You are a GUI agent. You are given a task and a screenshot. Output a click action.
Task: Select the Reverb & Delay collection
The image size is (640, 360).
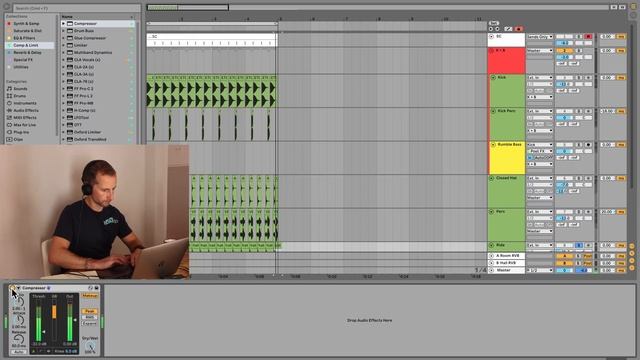pyautogui.click(x=27, y=53)
